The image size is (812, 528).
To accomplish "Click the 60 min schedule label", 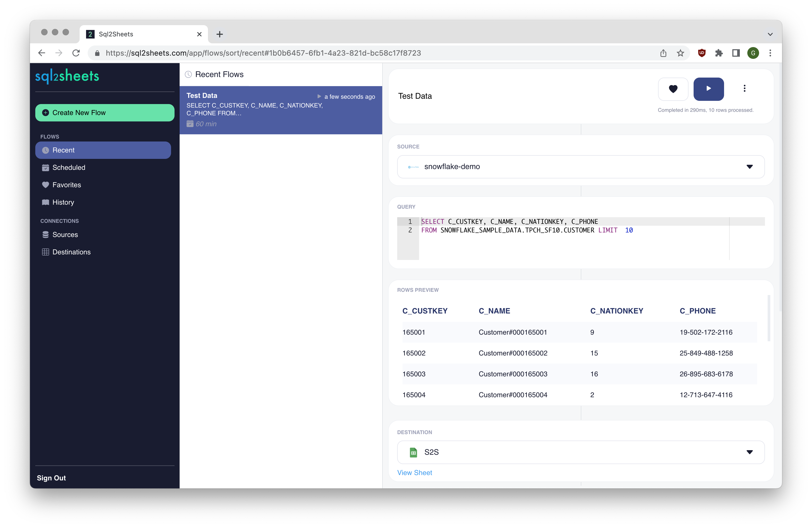I will click(x=206, y=124).
